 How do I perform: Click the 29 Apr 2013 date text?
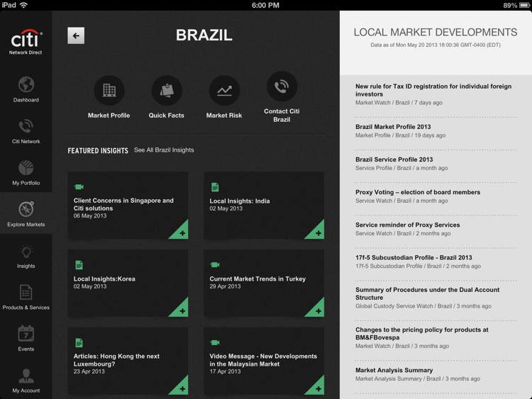(x=226, y=286)
